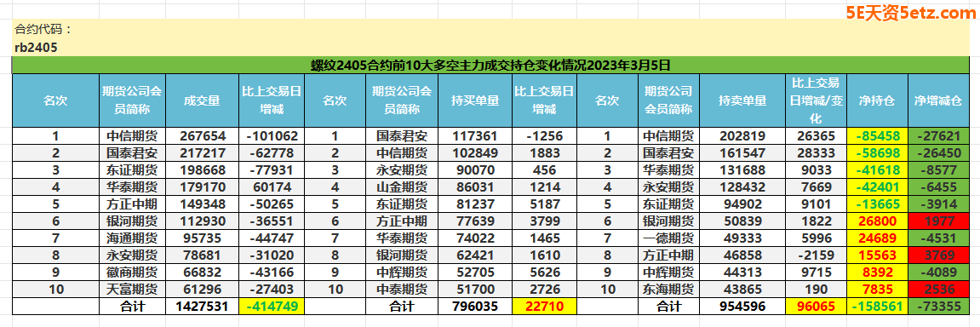Select 山金期货 in the long positions list
The width and height of the screenshot is (980, 327).
403,186
